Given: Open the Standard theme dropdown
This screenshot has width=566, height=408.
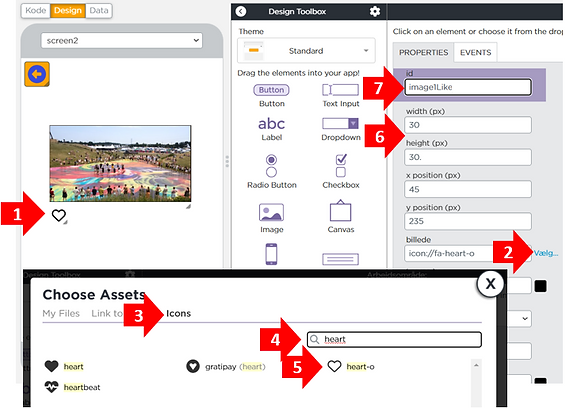Looking at the screenshot, I should 306,51.
